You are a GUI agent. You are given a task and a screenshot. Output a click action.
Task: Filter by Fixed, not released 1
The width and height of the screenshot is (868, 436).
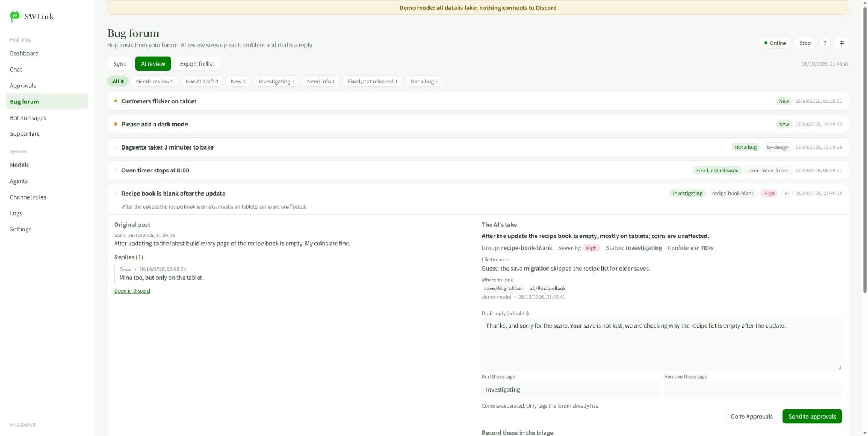tap(373, 81)
